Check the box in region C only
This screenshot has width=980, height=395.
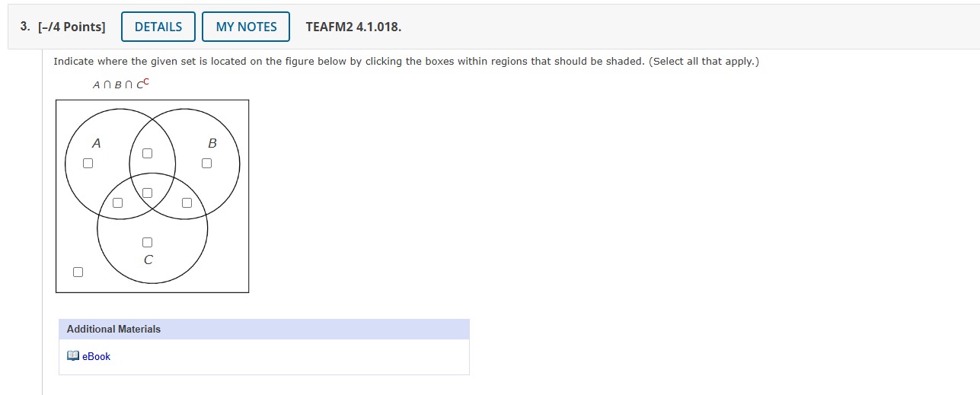click(x=148, y=242)
